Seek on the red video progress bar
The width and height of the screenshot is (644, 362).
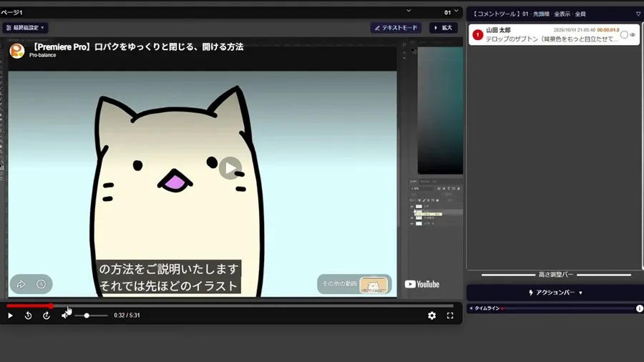point(230,305)
